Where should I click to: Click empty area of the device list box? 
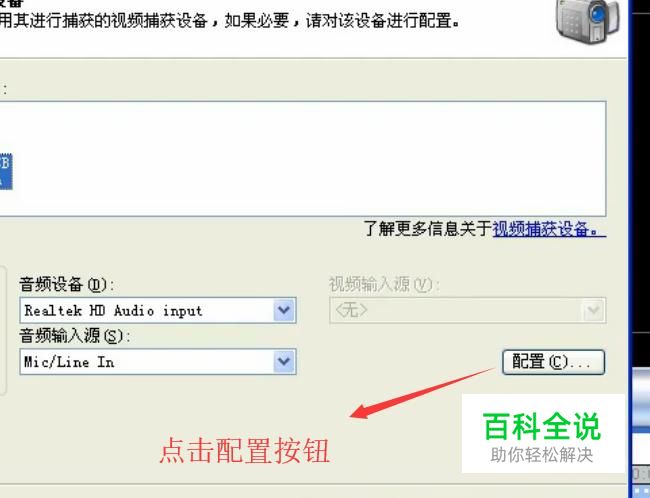pyautogui.click(x=307, y=158)
